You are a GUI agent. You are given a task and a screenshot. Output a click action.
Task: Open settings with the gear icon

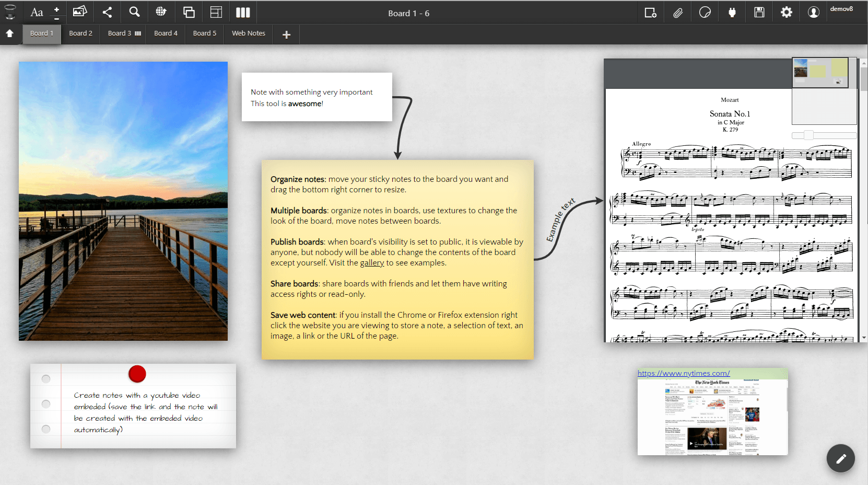tap(786, 13)
